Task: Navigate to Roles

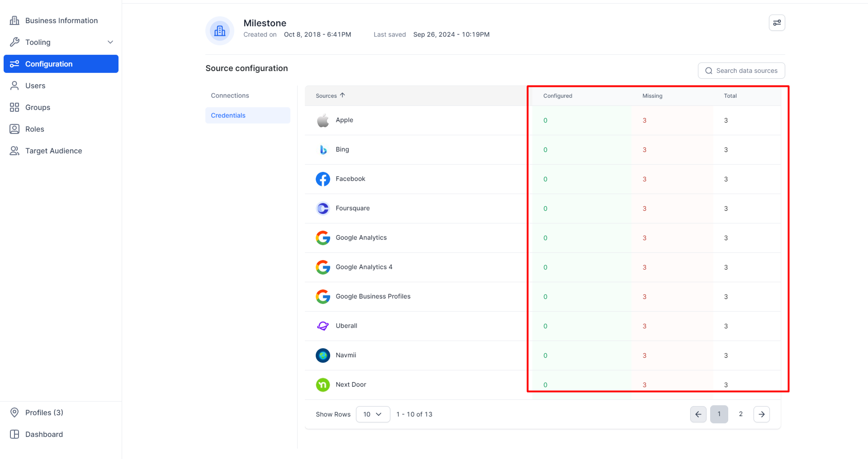Action: point(61,129)
